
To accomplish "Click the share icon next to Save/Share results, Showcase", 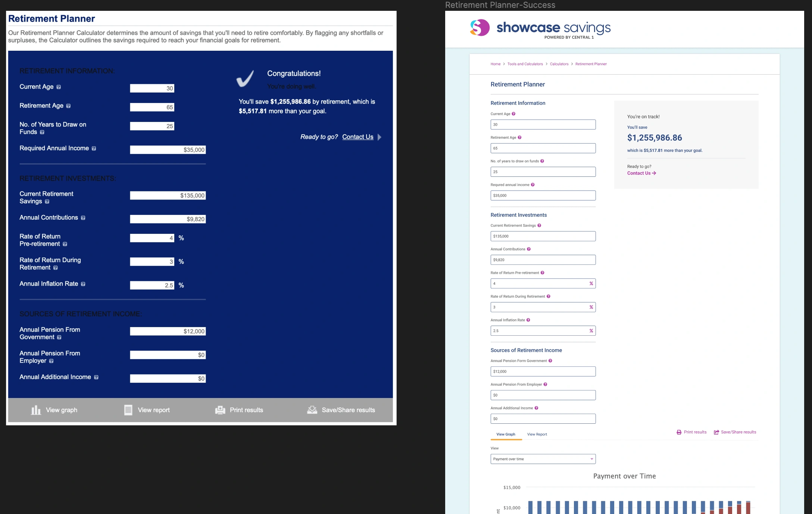I will tap(716, 432).
